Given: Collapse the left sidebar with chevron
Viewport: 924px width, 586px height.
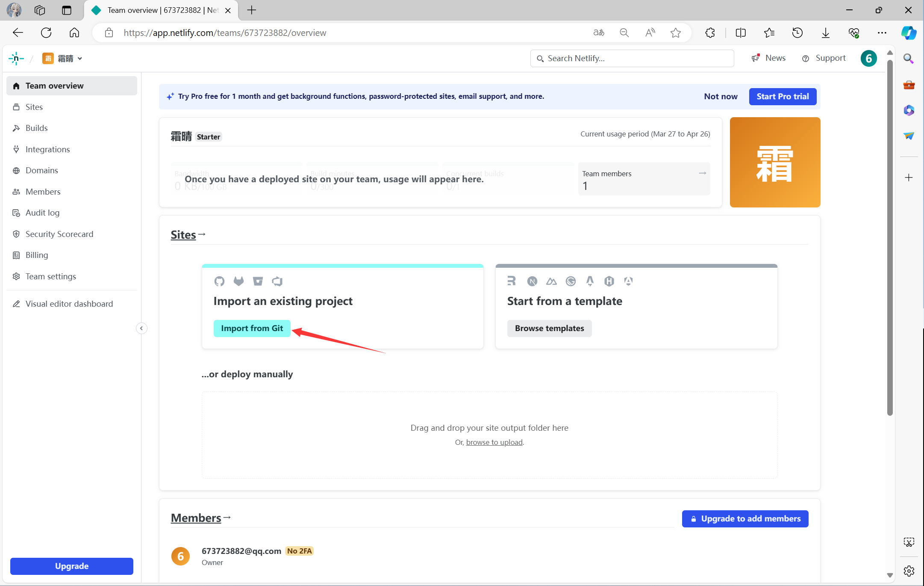Looking at the screenshot, I should coord(141,328).
